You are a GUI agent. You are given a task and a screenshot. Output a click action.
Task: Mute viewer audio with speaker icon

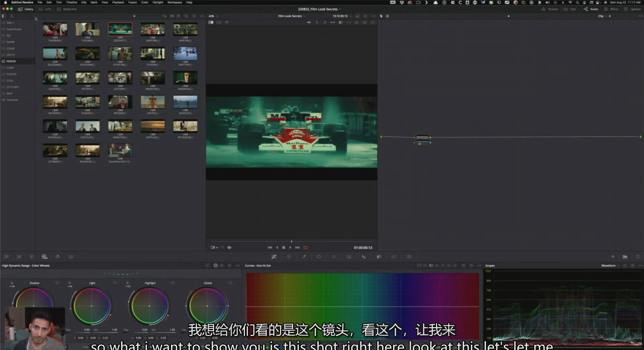coord(229,247)
